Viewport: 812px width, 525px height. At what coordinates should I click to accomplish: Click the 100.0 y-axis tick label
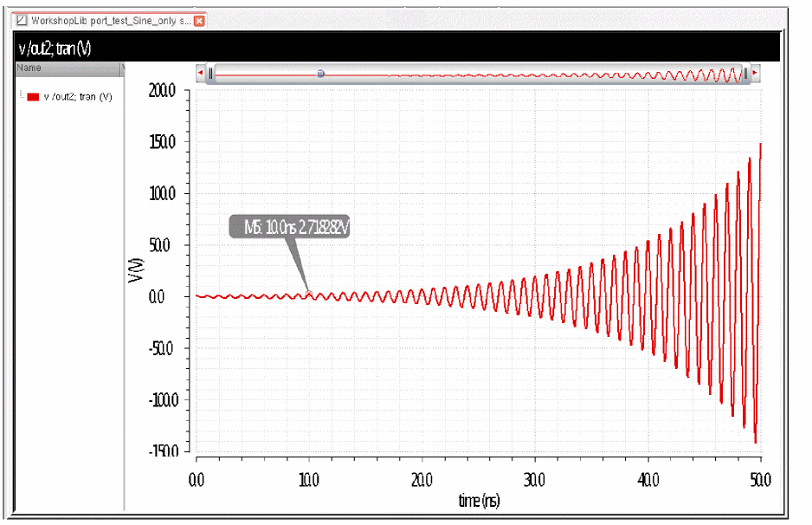coord(162,194)
